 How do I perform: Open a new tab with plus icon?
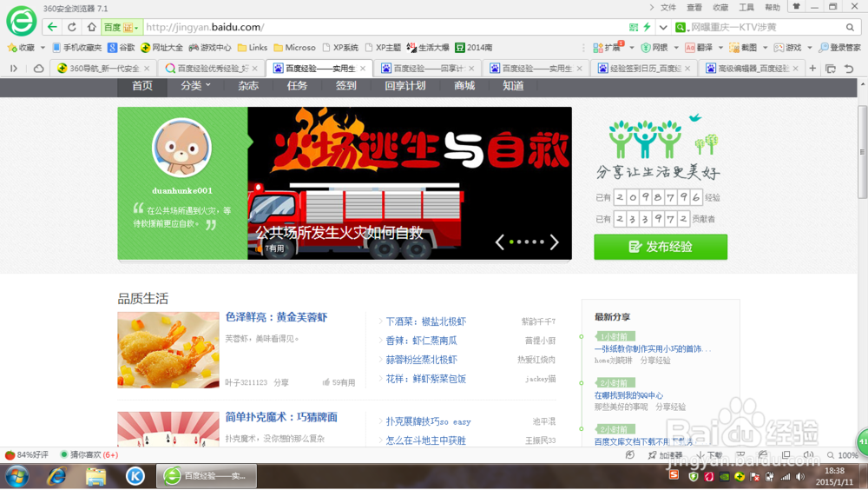(812, 68)
